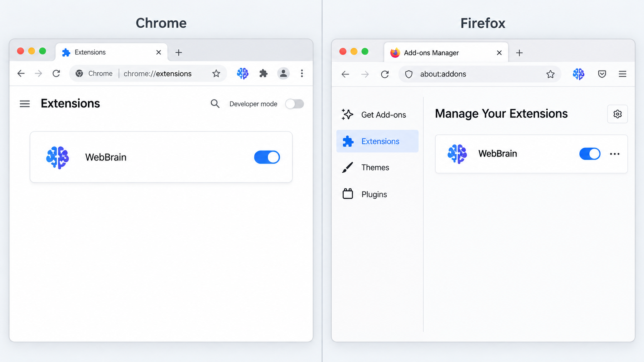Reload the Firefox page
This screenshot has height=362, width=644.
point(385,74)
